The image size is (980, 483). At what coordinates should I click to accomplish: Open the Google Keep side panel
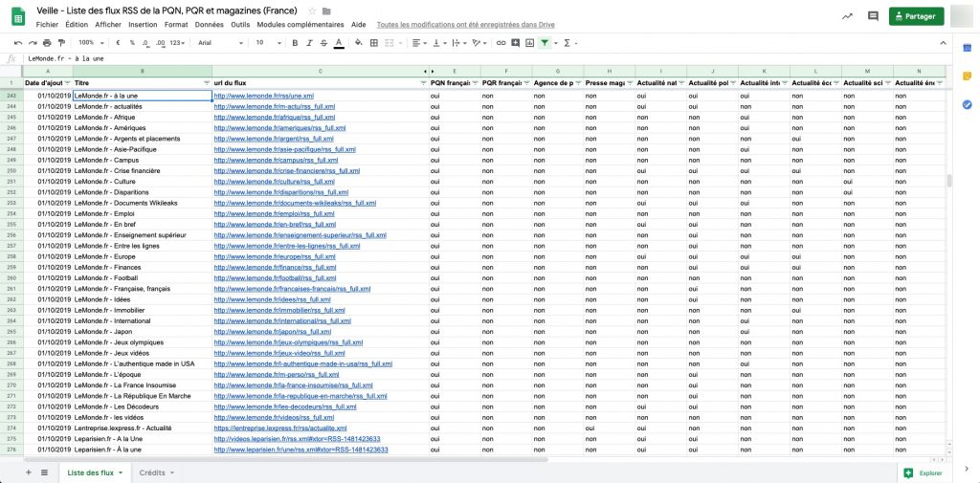click(x=967, y=77)
